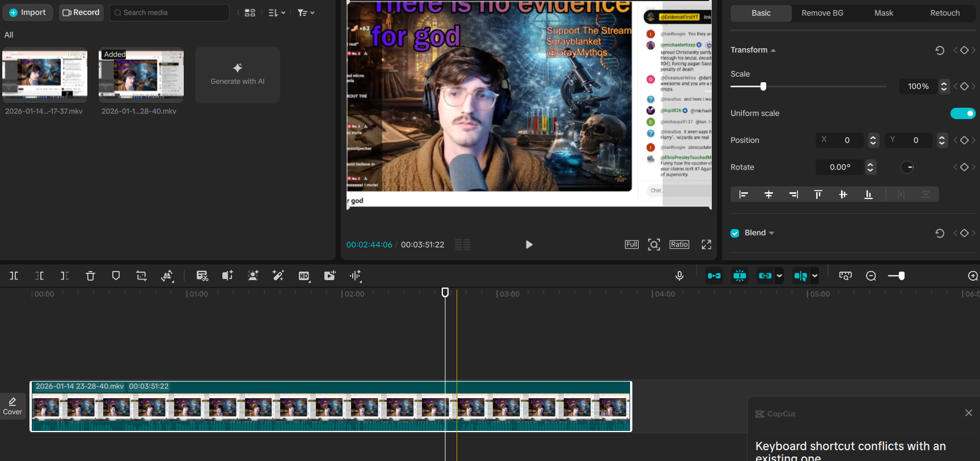The image size is (980, 461).
Task: Zoom out the timeline with minus icon
Action: pos(871,276)
